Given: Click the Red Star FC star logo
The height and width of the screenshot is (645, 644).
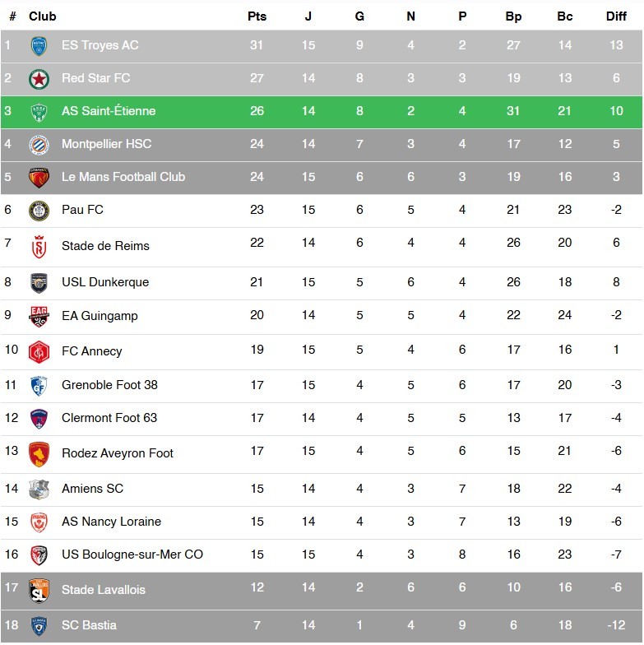Looking at the screenshot, I should (39, 79).
